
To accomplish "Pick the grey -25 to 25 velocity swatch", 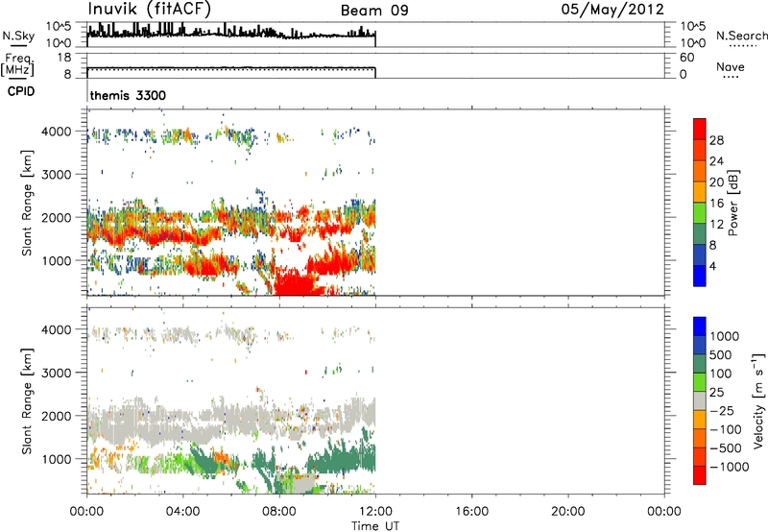I will pos(700,400).
